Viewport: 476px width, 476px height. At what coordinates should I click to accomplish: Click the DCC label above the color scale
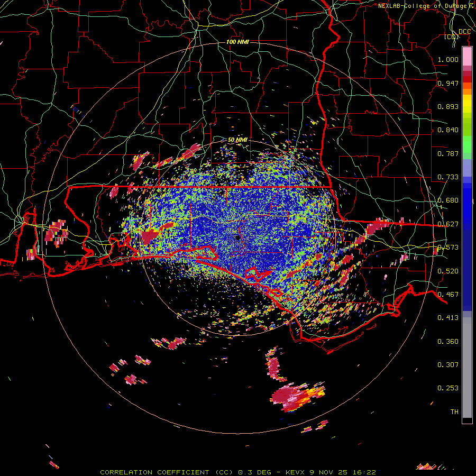464,32
